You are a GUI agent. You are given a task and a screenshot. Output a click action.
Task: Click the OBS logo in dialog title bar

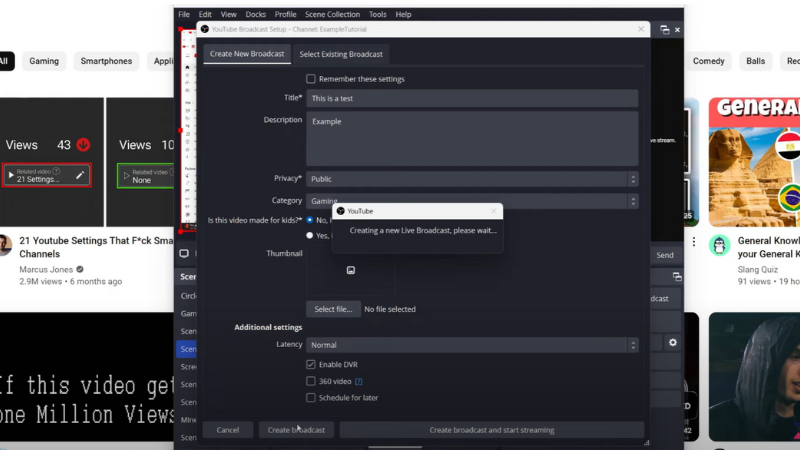(x=205, y=29)
